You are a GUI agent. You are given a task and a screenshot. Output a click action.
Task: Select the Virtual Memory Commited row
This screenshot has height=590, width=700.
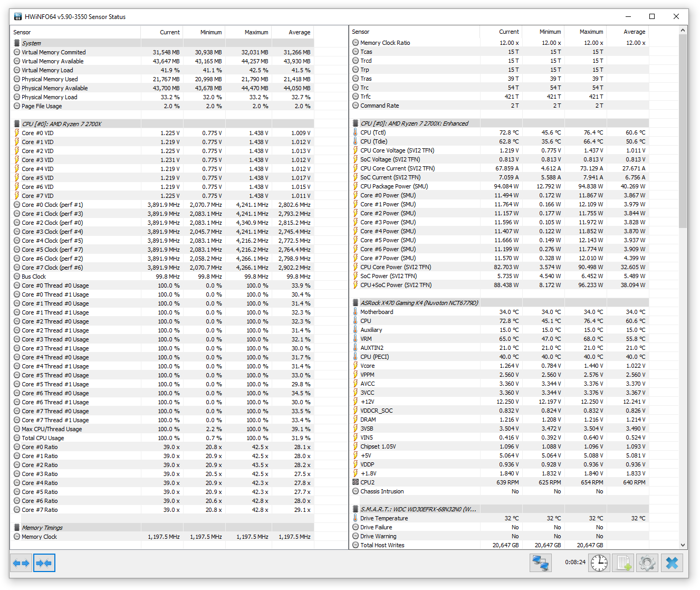[162, 52]
